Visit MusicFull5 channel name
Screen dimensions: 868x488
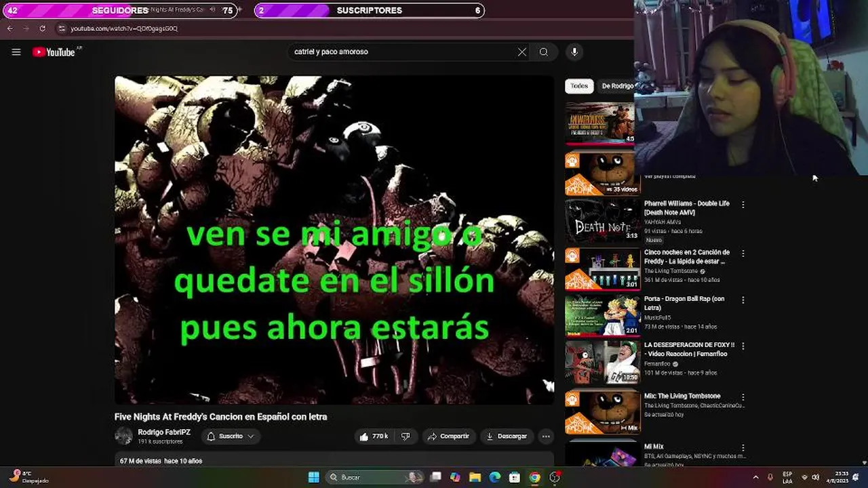[657, 318]
